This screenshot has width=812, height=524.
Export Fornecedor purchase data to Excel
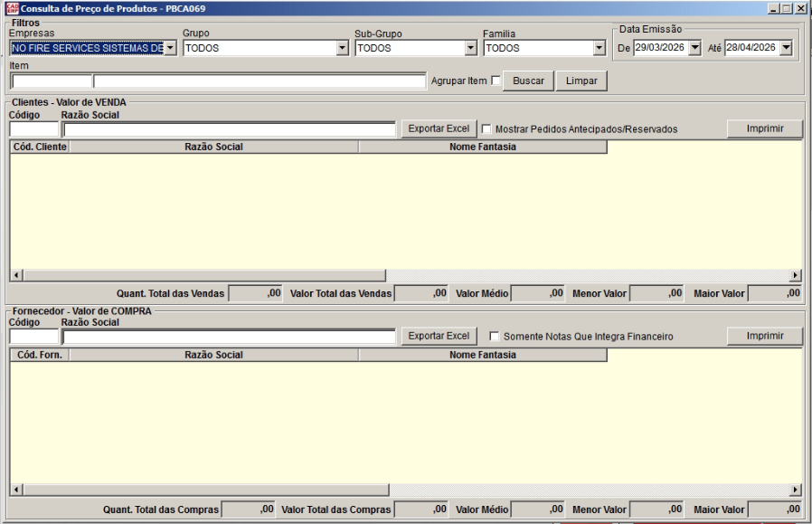(439, 336)
